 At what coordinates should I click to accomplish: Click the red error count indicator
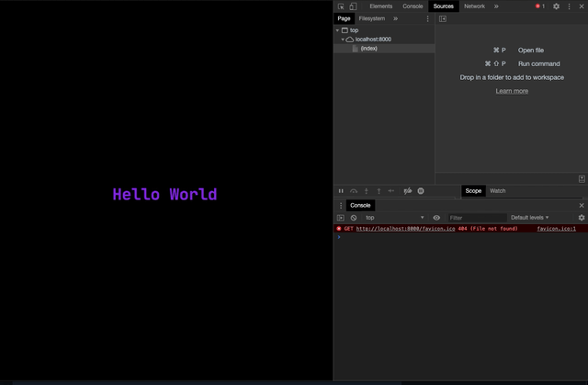coord(540,6)
